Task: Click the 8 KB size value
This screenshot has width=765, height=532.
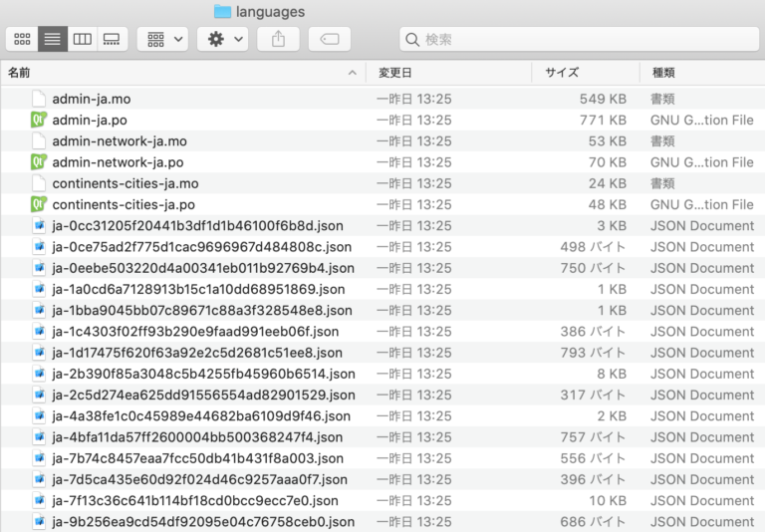Action: click(612, 374)
